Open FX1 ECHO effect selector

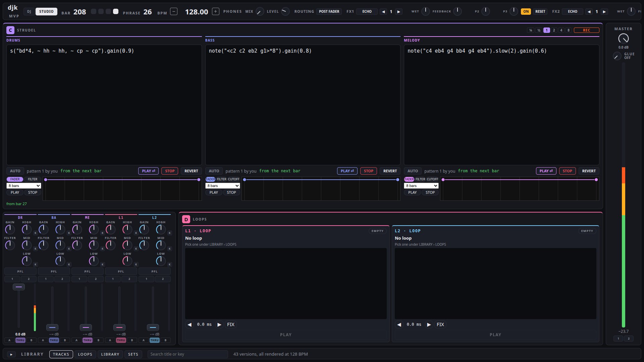[367, 11]
